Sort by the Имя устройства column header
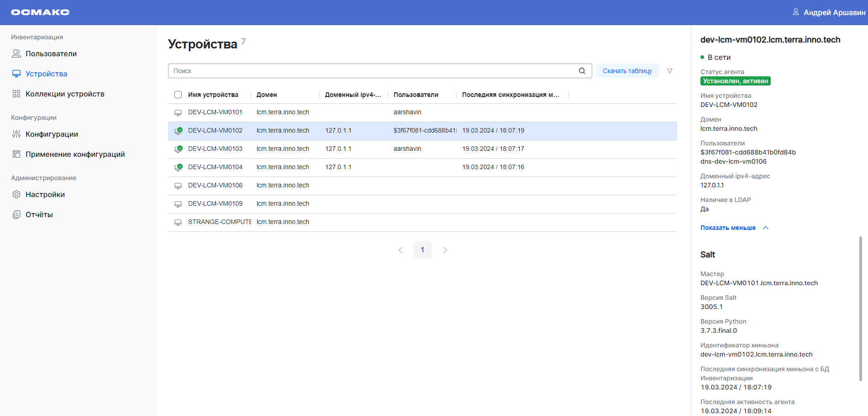The image size is (868, 416). (213, 95)
